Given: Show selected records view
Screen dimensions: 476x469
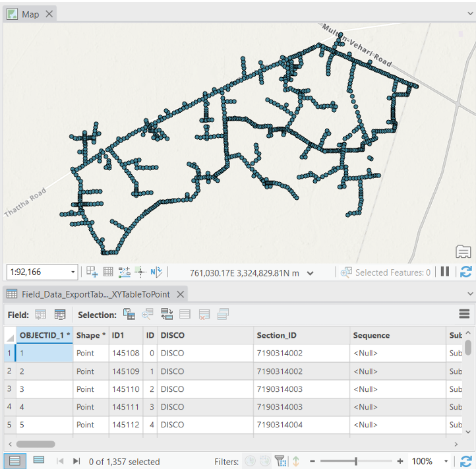Looking at the screenshot, I should (x=38, y=460).
